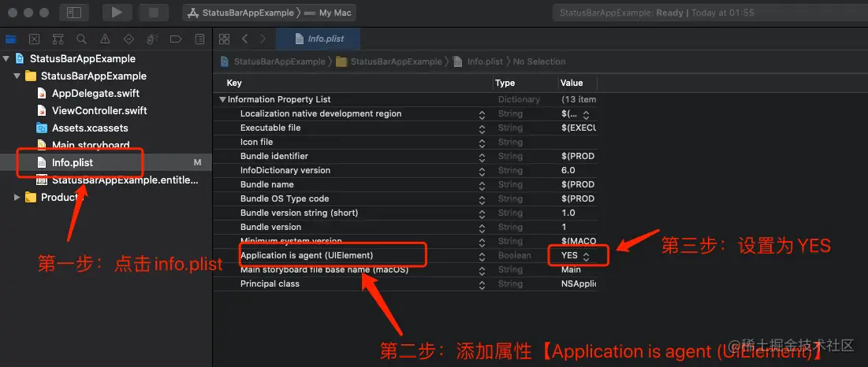Open the Source Control navigator icon
This screenshot has width=868, height=367.
click(x=35, y=39)
